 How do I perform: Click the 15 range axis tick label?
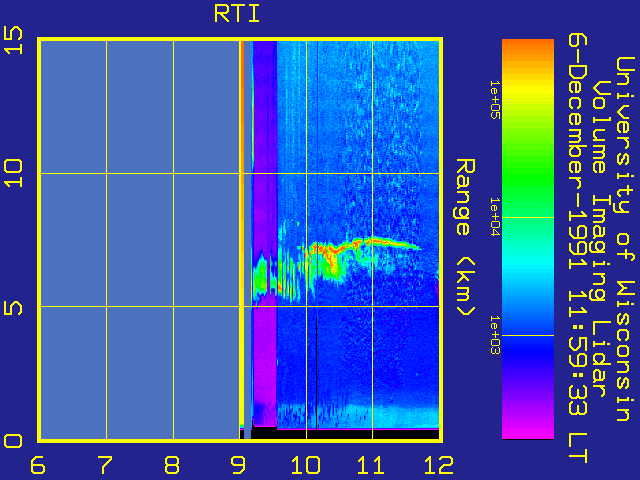(x=13, y=40)
